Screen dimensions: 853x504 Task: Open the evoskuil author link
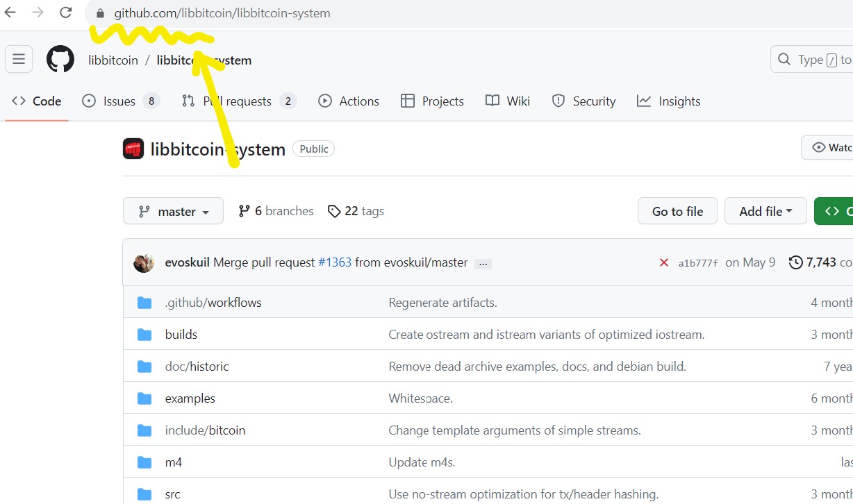tap(188, 262)
